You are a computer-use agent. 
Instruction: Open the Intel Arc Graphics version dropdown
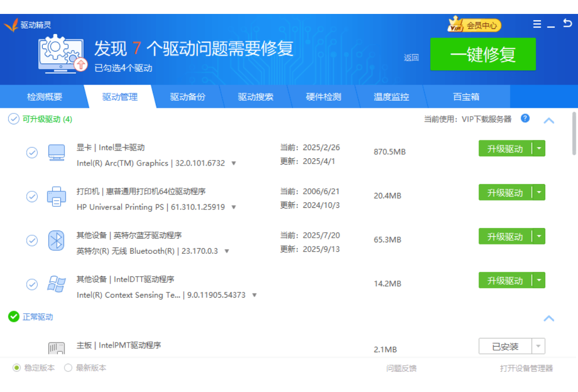click(x=234, y=164)
